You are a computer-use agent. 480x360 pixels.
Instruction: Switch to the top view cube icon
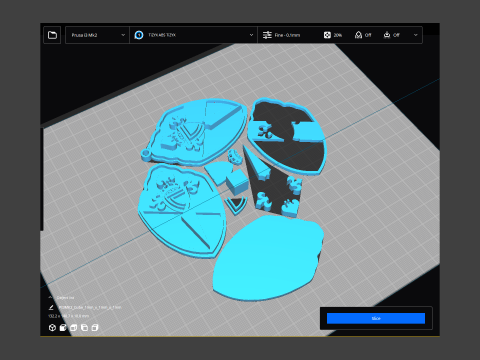73,328
